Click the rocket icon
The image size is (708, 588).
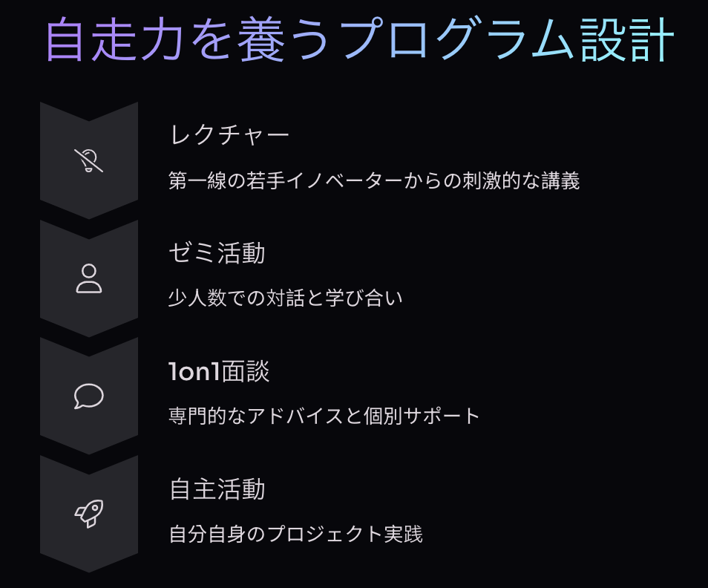tap(88, 514)
